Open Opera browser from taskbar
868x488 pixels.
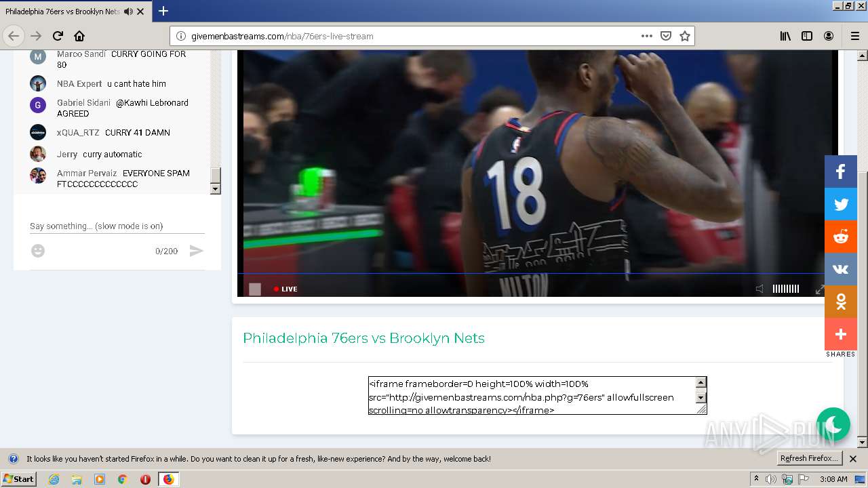[145, 479]
